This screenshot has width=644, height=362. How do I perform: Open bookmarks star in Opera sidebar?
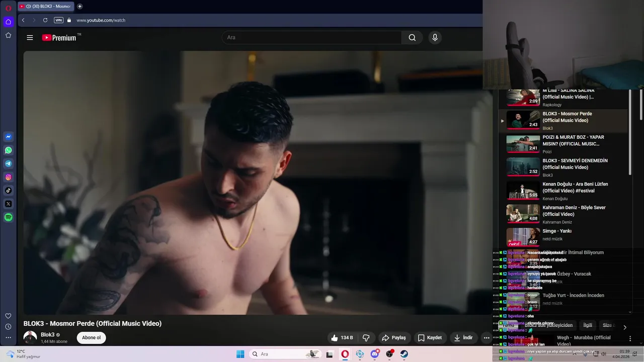[8, 35]
